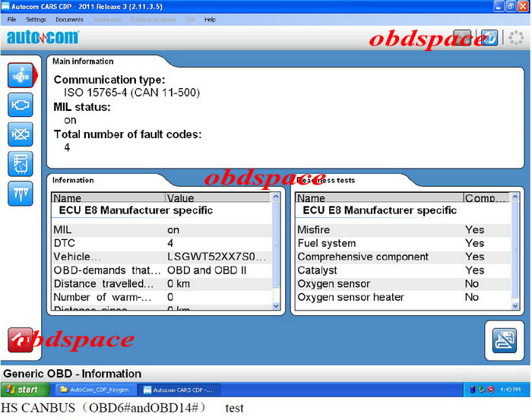Click the Comp... column header

[486, 197]
